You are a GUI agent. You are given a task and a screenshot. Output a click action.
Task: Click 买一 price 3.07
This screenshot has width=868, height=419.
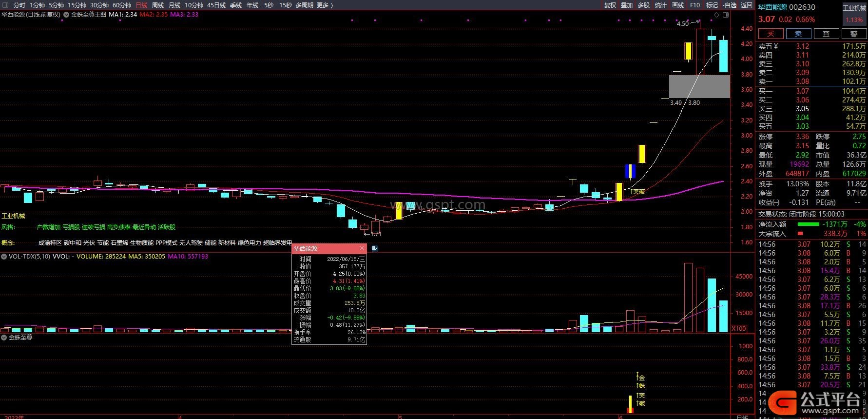(x=802, y=91)
